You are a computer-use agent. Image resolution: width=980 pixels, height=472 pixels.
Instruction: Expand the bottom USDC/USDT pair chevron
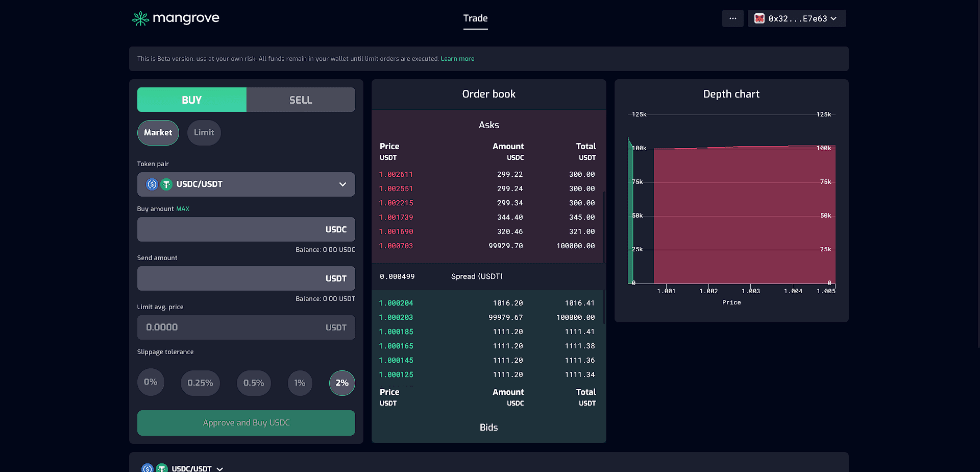pos(220,468)
